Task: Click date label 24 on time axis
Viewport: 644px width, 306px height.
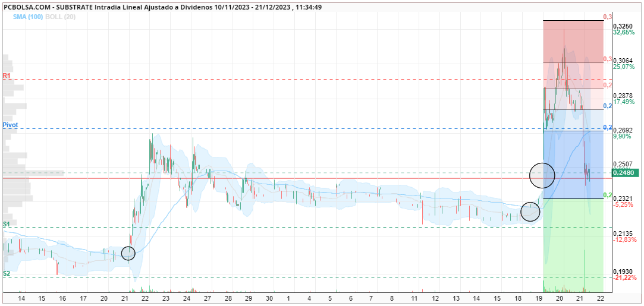Action: (187, 298)
